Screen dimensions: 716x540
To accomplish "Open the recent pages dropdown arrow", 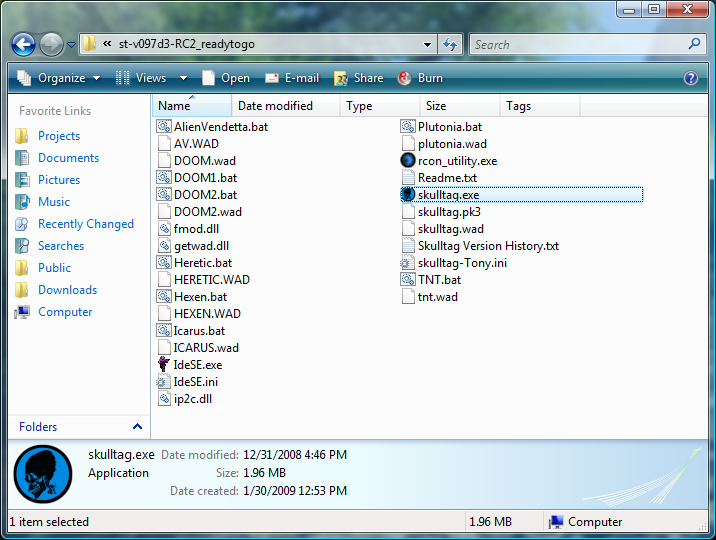I will (x=71, y=45).
